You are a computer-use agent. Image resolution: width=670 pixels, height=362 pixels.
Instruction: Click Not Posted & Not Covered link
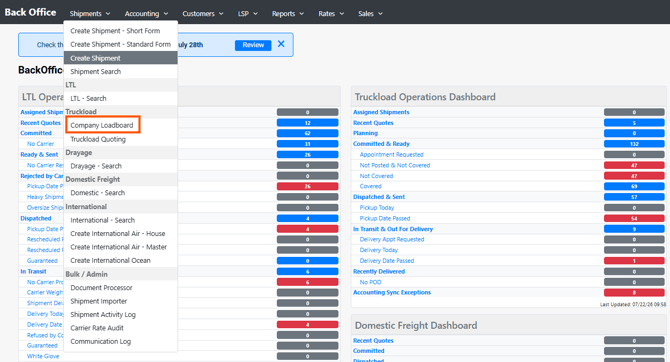pos(395,165)
